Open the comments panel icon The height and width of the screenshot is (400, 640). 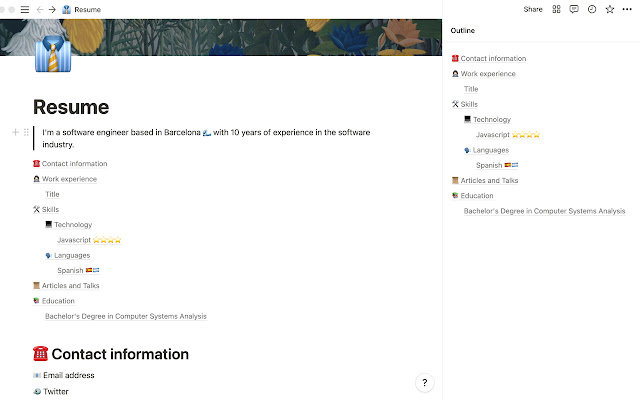click(x=574, y=9)
